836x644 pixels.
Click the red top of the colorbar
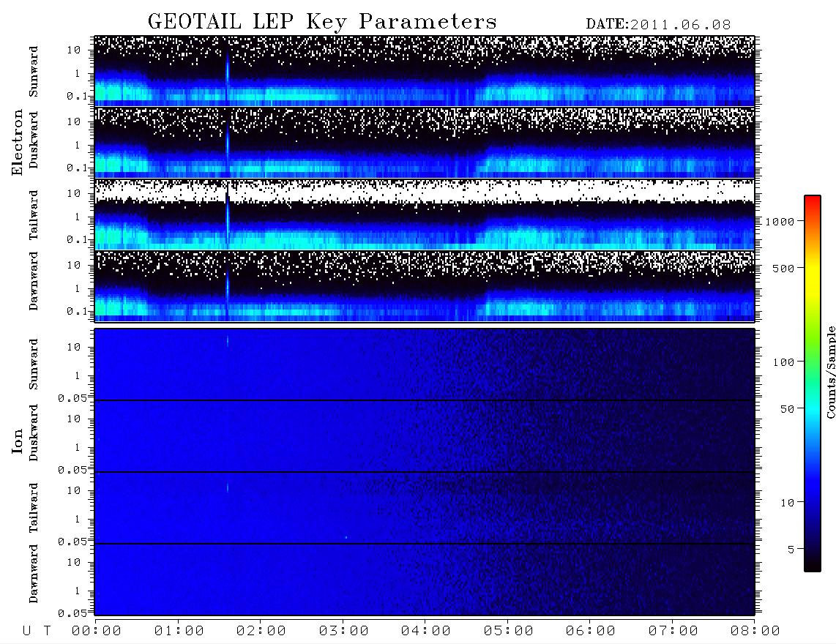[813, 200]
